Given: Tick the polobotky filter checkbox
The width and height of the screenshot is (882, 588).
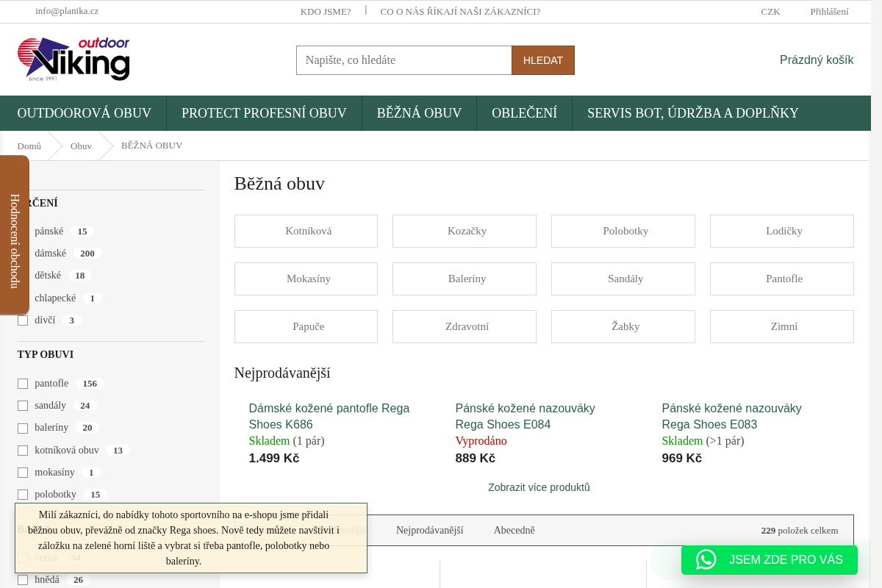Looking at the screenshot, I should pos(23,495).
